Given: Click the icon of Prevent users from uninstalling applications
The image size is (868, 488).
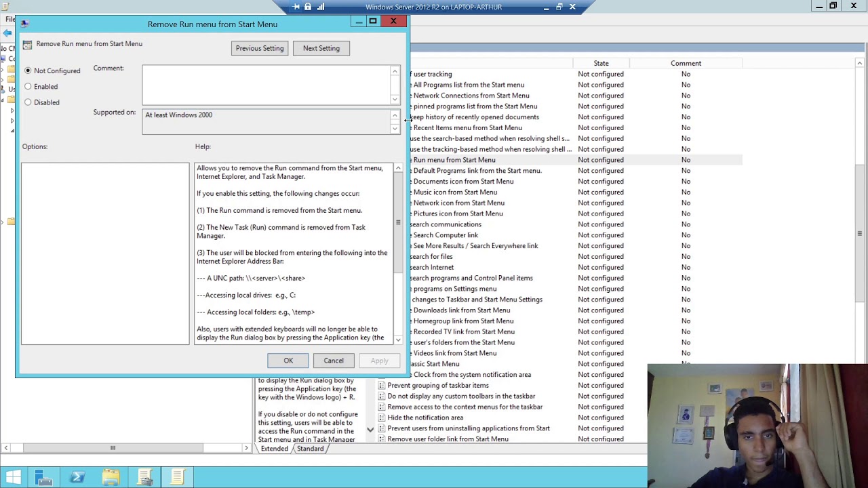Looking at the screenshot, I should pos(381,429).
